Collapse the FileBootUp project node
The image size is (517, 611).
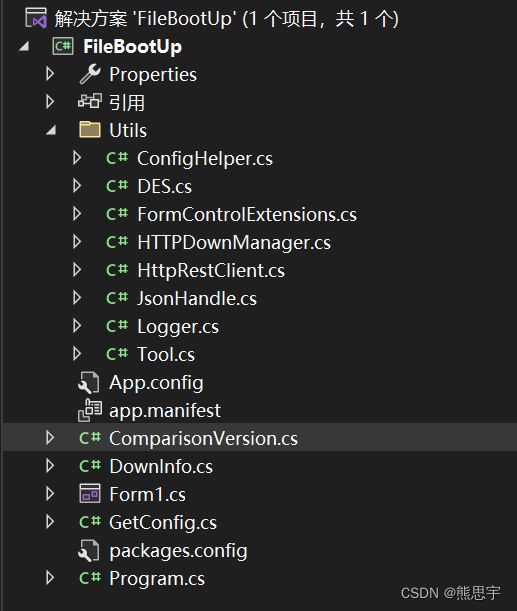[x=24, y=47]
